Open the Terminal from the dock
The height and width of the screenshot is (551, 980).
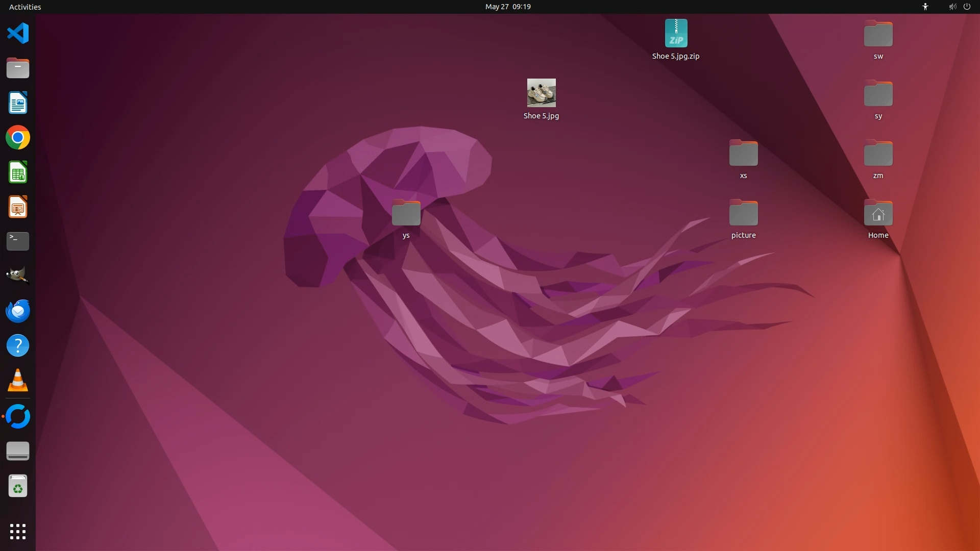[x=18, y=241]
